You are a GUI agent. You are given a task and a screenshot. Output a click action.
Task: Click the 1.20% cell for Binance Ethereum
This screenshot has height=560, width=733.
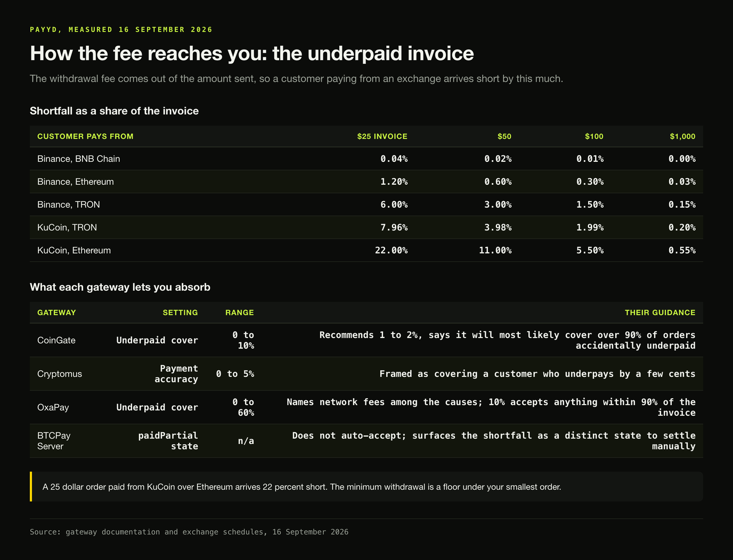click(x=394, y=182)
